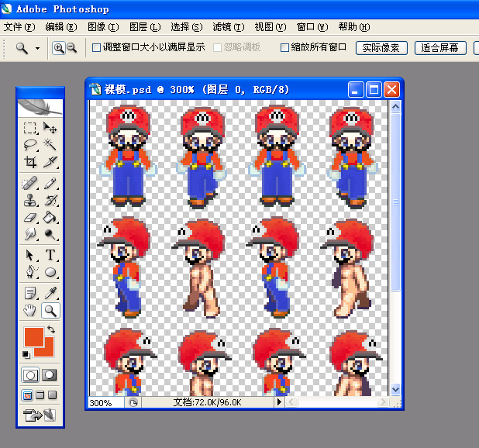Choose the Pen tool
This screenshot has height=448, width=479.
[x=30, y=272]
